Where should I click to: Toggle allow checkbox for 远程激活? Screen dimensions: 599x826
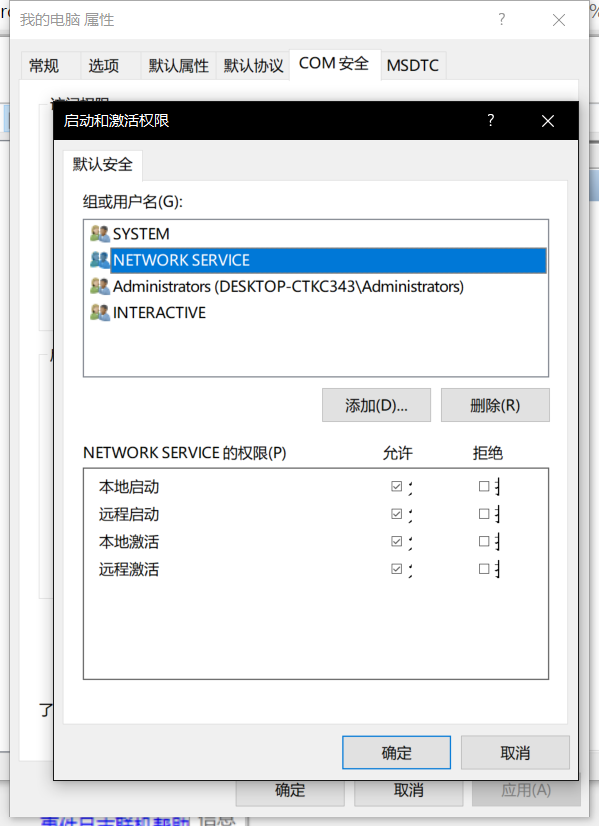[397, 569]
